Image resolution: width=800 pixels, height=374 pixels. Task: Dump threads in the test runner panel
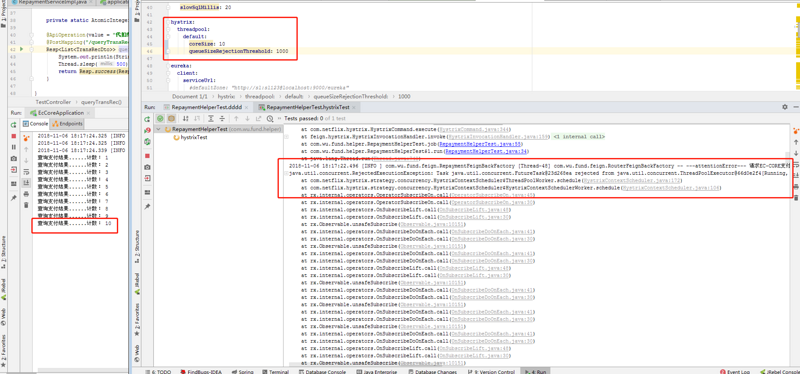(x=147, y=167)
